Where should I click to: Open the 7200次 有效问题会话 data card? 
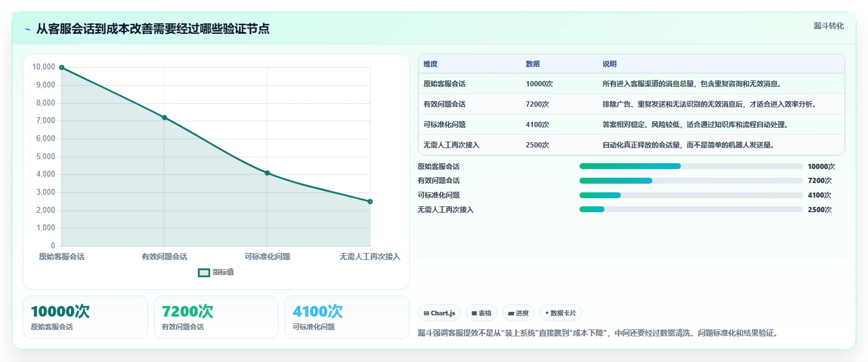coord(216,317)
